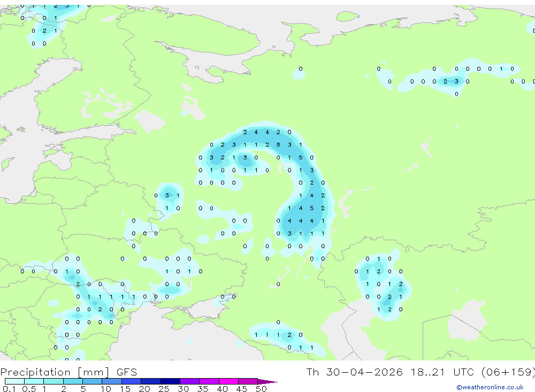Pick the 10–15 mm legend color swatch

pos(112,381)
